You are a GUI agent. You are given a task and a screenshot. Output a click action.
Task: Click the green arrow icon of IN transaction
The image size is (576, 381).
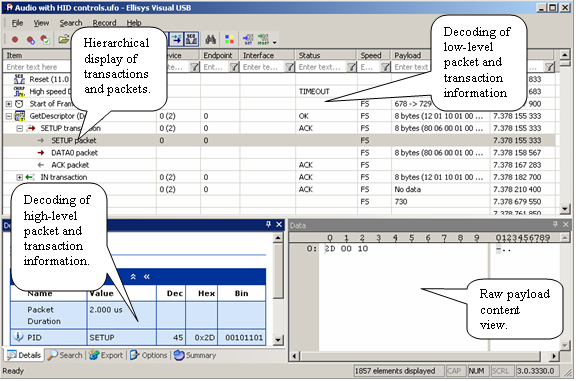click(x=30, y=177)
